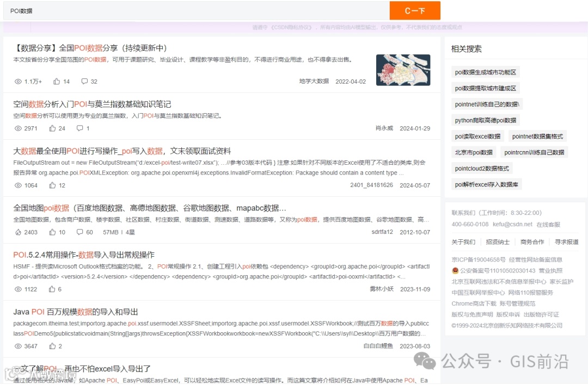Select related search pointrcnn训练自己数据

pyautogui.click(x=534, y=152)
